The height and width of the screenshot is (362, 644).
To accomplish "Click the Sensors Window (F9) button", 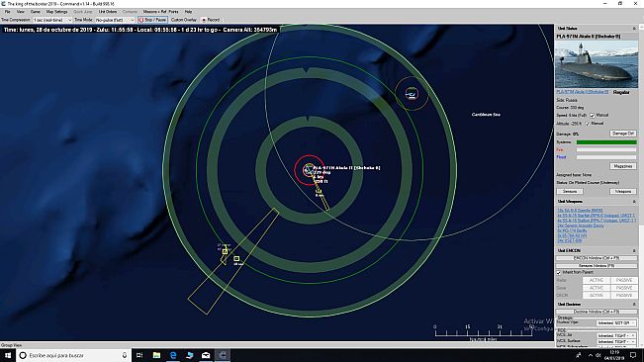I will point(597,266).
